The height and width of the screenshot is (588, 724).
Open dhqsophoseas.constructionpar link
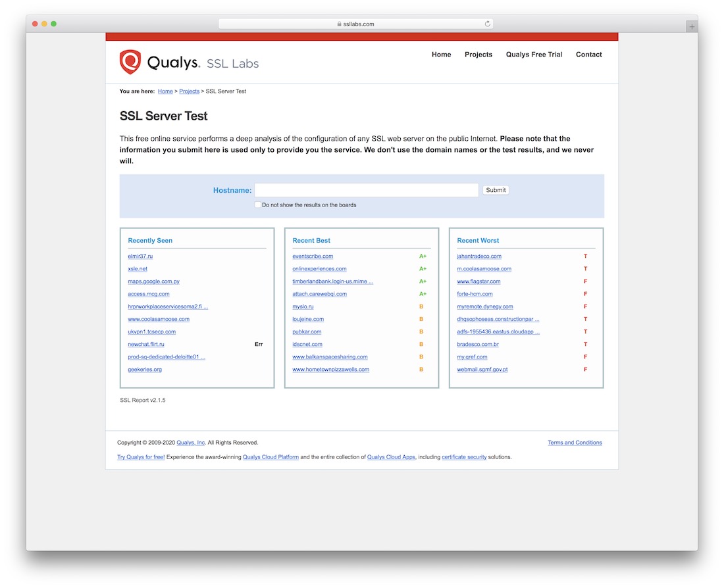click(498, 319)
